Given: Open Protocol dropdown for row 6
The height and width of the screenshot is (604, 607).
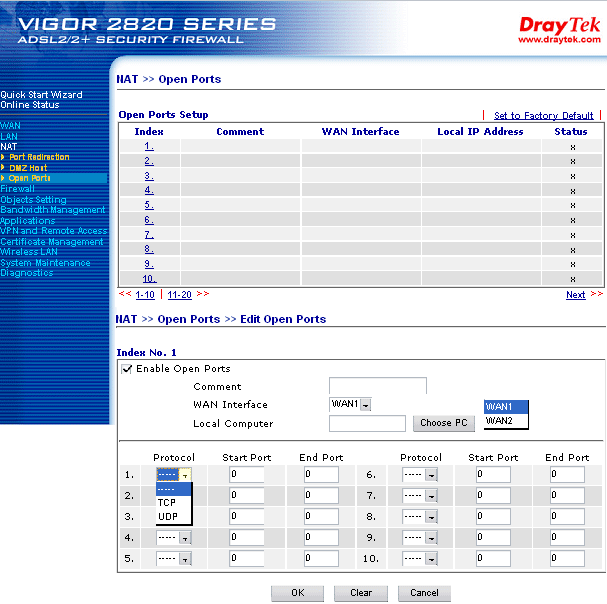Looking at the screenshot, I should [x=420, y=474].
